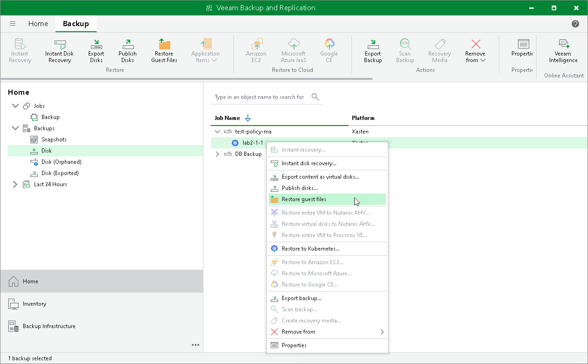Expand the Last 24 Hours node
588x364 pixels.
[x=15, y=184]
